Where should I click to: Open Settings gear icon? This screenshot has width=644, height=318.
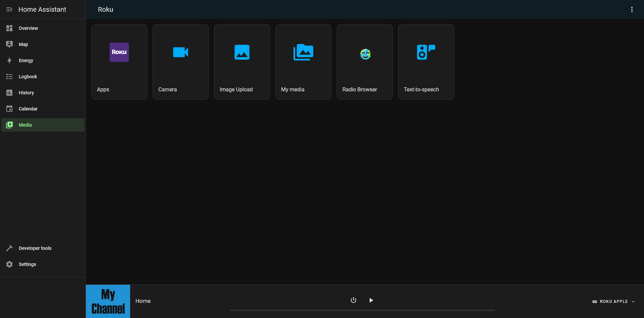(9, 264)
